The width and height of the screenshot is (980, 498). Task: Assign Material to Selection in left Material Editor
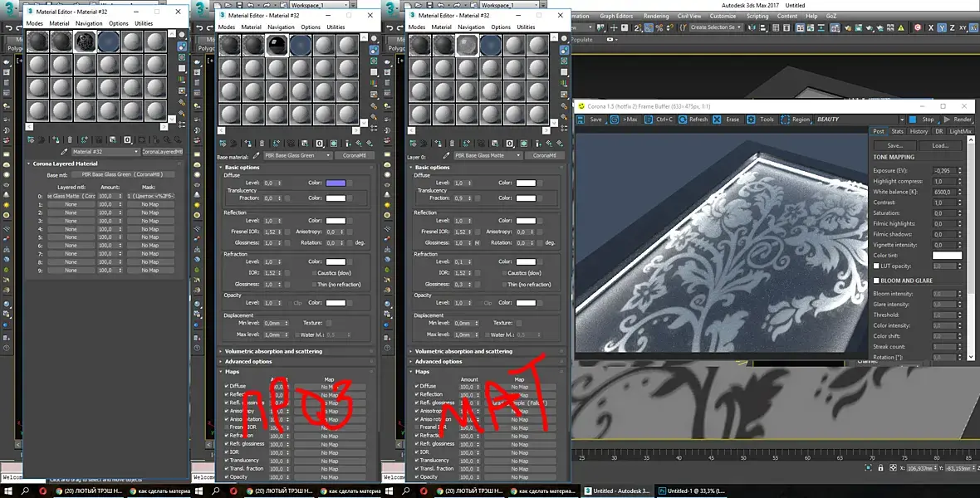(x=56, y=140)
